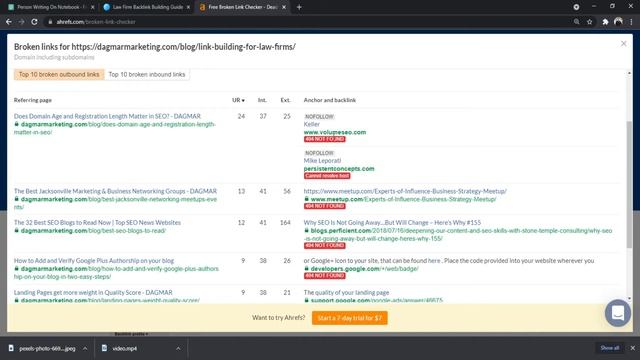This screenshot has height=360, width=640.
Task: Open Landing Pages get more weight link
Action: tap(93, 292)
